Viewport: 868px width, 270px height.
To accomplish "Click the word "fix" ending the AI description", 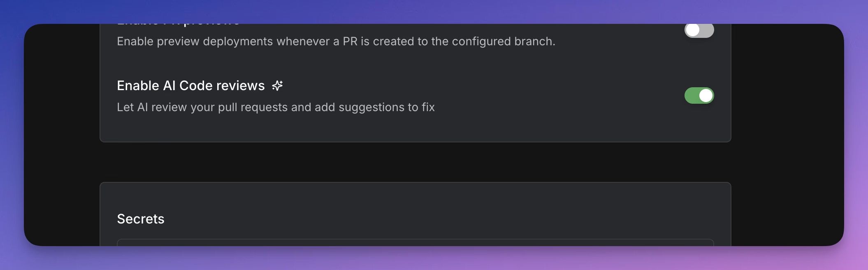I will 428,107.
